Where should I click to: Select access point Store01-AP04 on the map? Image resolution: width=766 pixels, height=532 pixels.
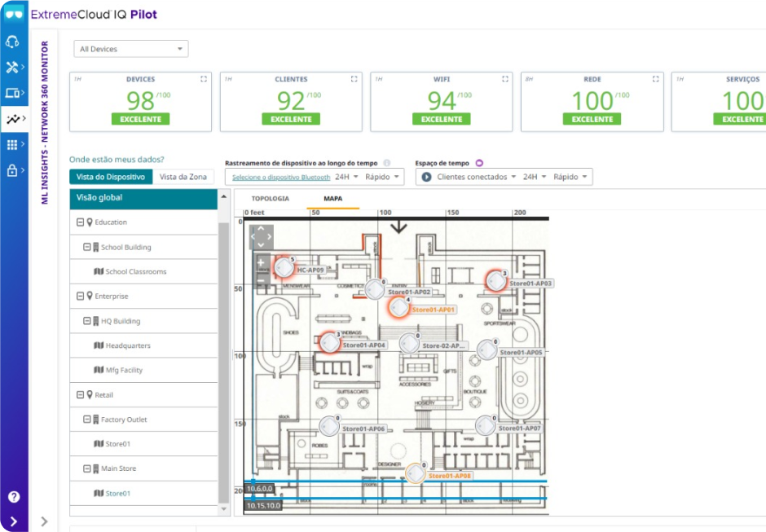[x=330, y=343]
